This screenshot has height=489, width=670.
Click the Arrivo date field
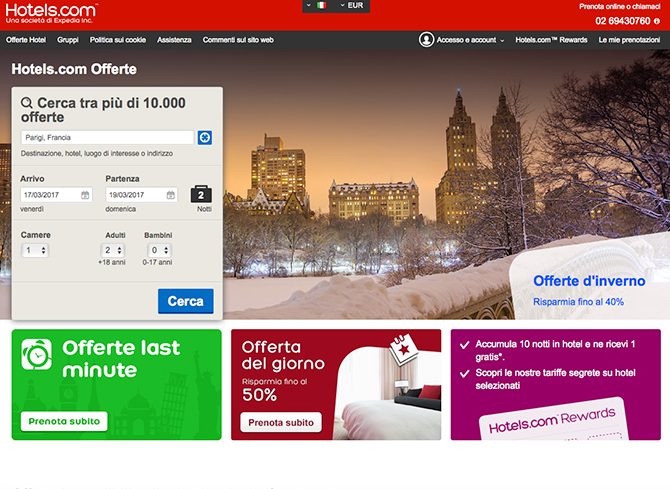click(x=56, y=195)
